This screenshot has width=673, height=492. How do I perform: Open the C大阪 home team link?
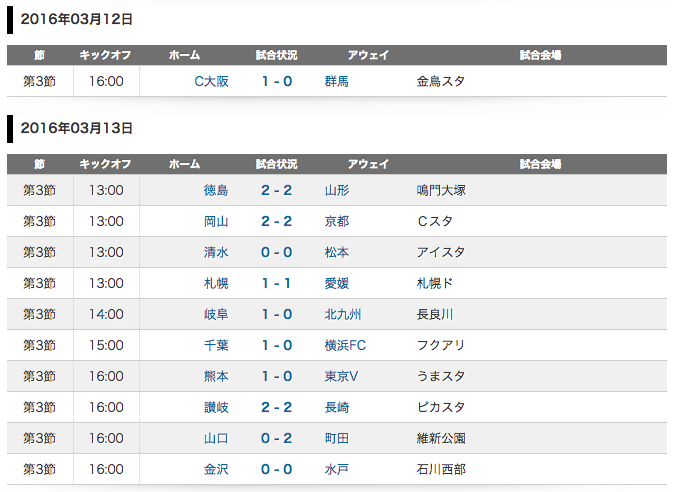pyautogui.click(x=211, y=81)
